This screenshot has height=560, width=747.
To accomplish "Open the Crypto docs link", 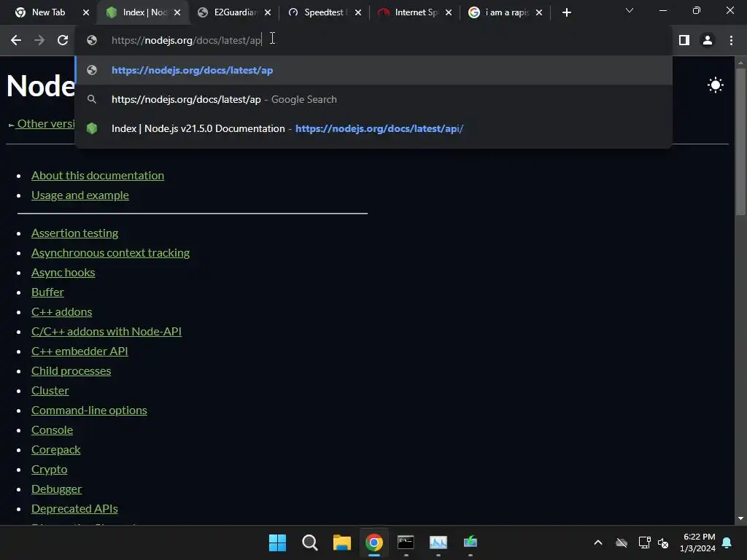I will coord(49,470).
